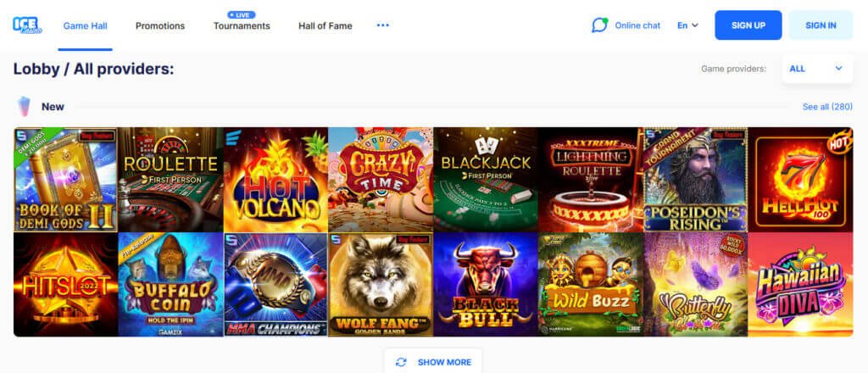
Task: Launch the Hot Volcano slot
Action: (x=275, y=180)
